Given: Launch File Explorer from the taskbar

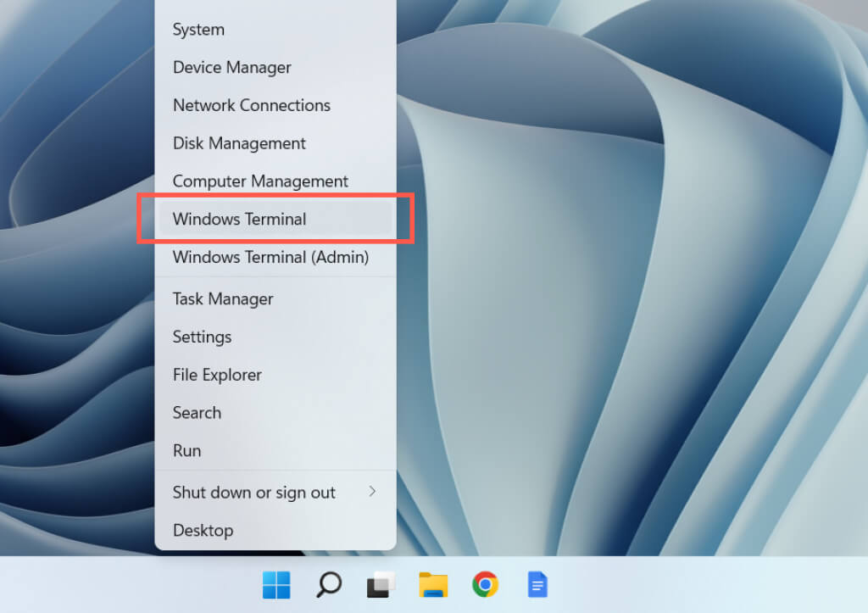Looking at the screenshot, I should 433,585.
